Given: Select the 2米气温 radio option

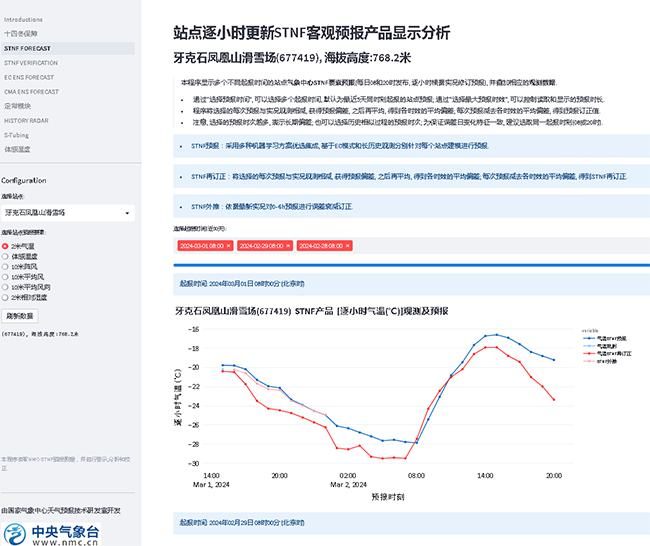Looking at the screenshot, I should 5,245.
